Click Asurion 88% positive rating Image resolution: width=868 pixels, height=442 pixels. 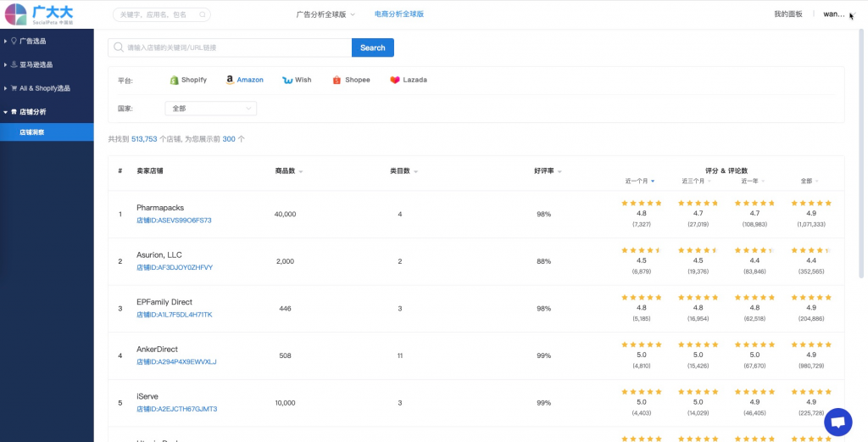tap(543, 261)
